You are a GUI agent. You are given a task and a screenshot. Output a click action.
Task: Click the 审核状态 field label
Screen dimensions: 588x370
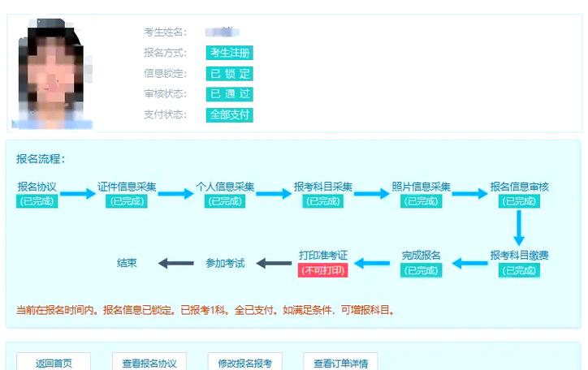point(165,93)
